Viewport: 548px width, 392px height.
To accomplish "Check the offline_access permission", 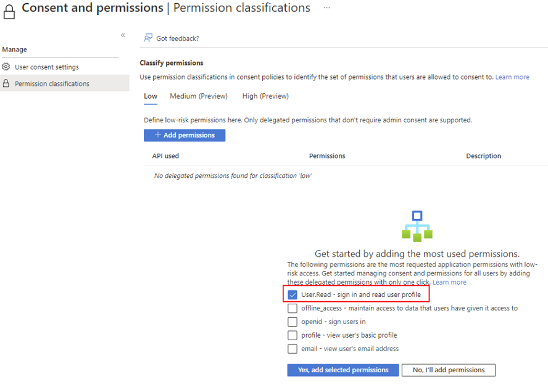I will point(292,308).
